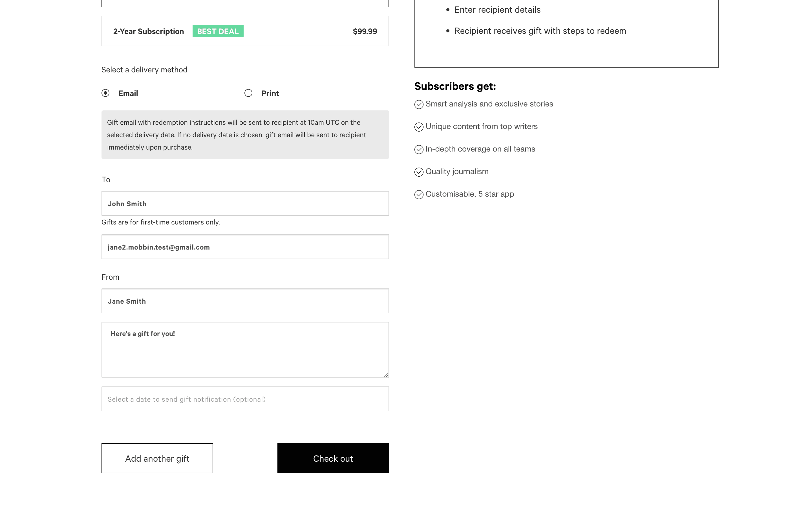Image resolution: width=812 pixels, height=507 pixels.
Task: Select the Email delivery radio button
Action: 105,93
